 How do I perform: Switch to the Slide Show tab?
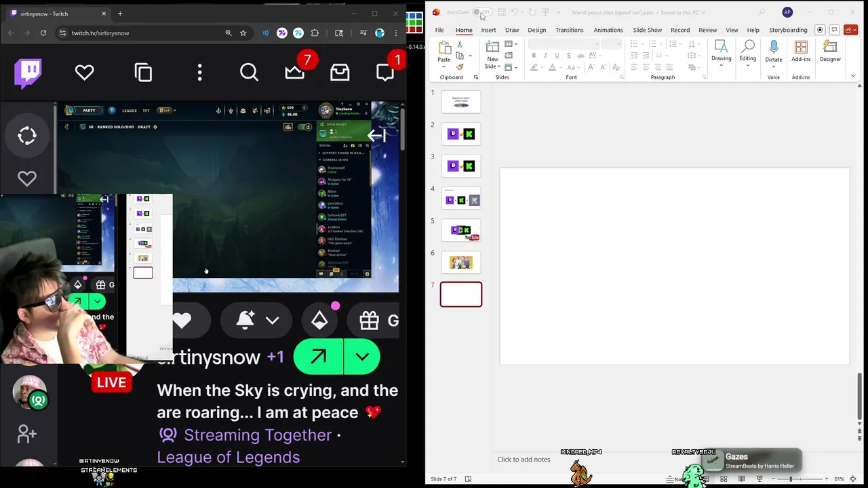click(x=647, y=30)
